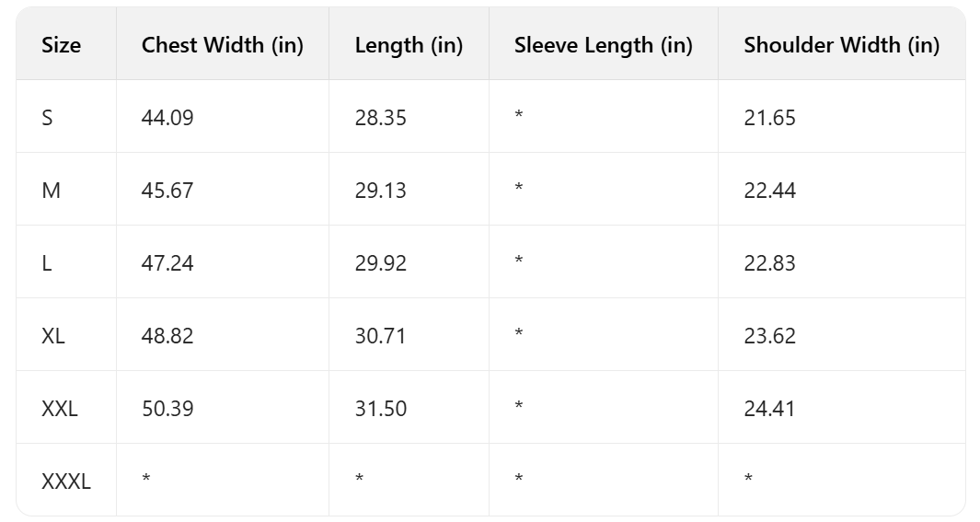Click shoulder width value 22.83
The height and width of the screenshot is (522, 980).
(x=769, y=263)
